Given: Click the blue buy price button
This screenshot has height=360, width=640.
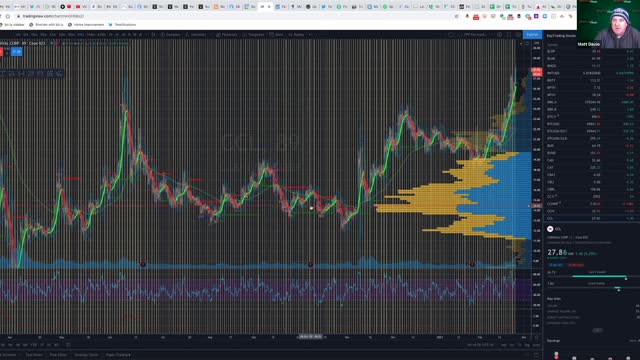Looking at the screenshot, I should point(17,52).
